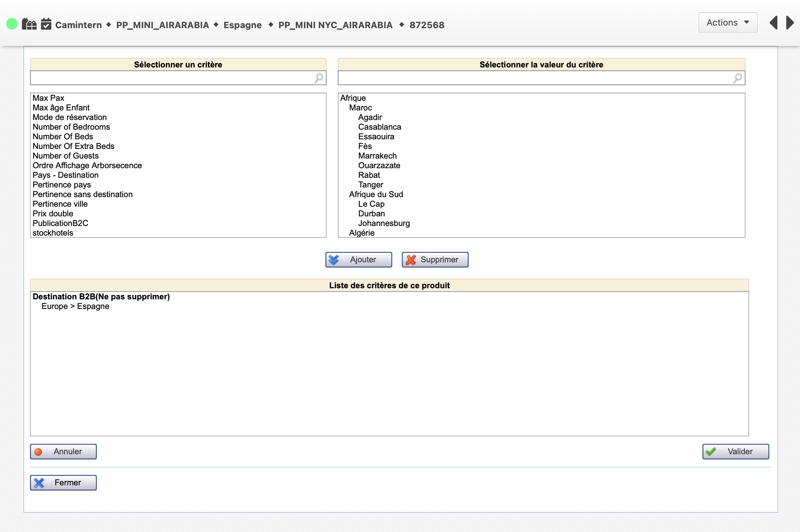
Task: Click magnifier icon in criterion value search
Action: pyautogui.click(x=738, y=78)
